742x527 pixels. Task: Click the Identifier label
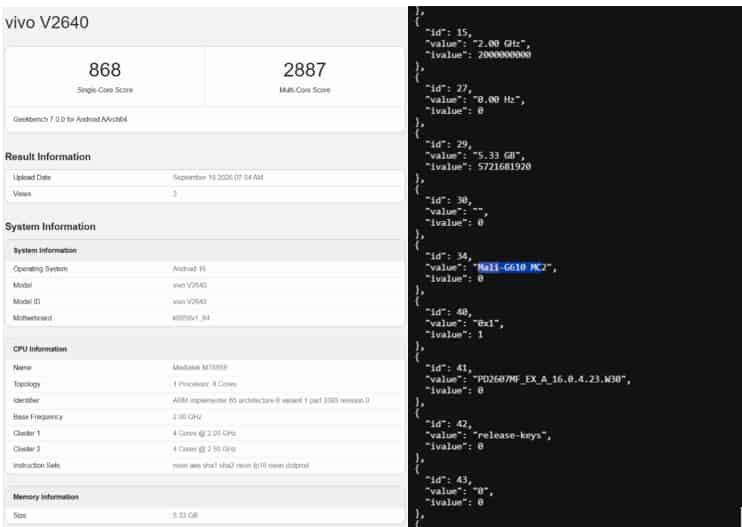pos(26,400)
